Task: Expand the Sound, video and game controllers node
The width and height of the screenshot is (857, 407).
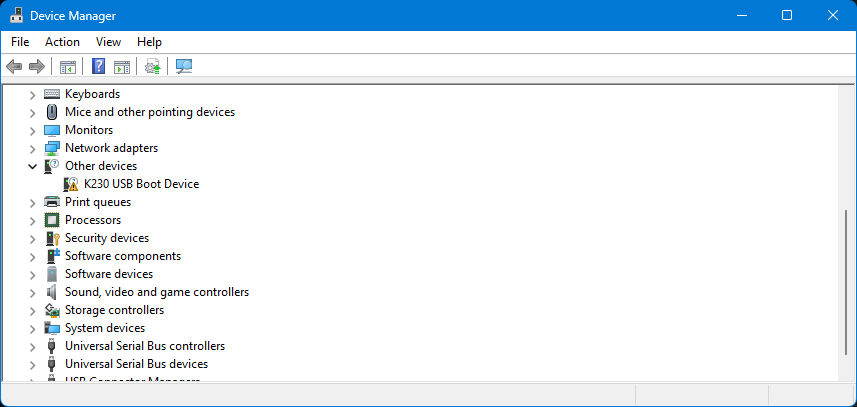Action: pos(33,292)
